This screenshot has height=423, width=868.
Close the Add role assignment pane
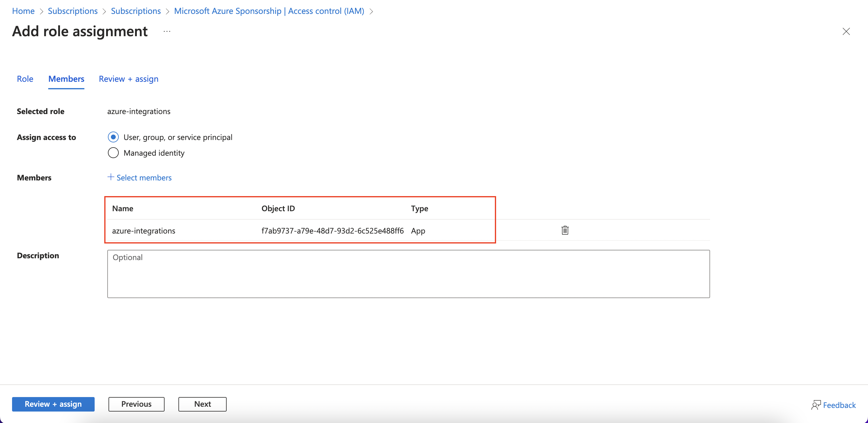pos(846,31)
